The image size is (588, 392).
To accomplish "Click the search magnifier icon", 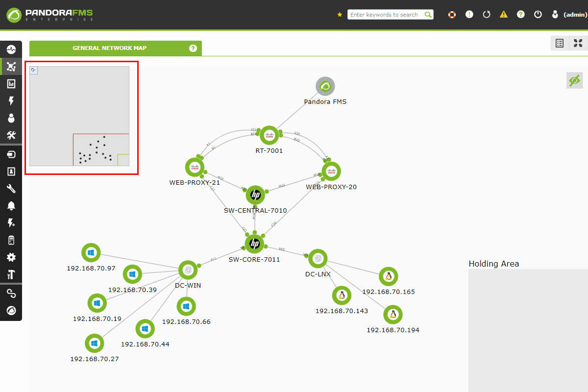I will pos(428,15).
